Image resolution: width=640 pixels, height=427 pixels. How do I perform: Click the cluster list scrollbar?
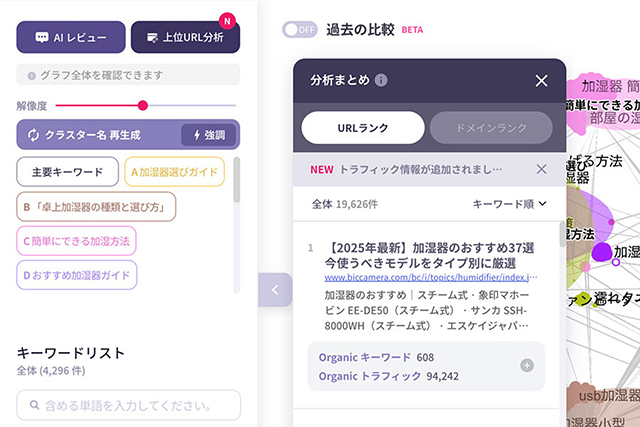pos(236,184)
